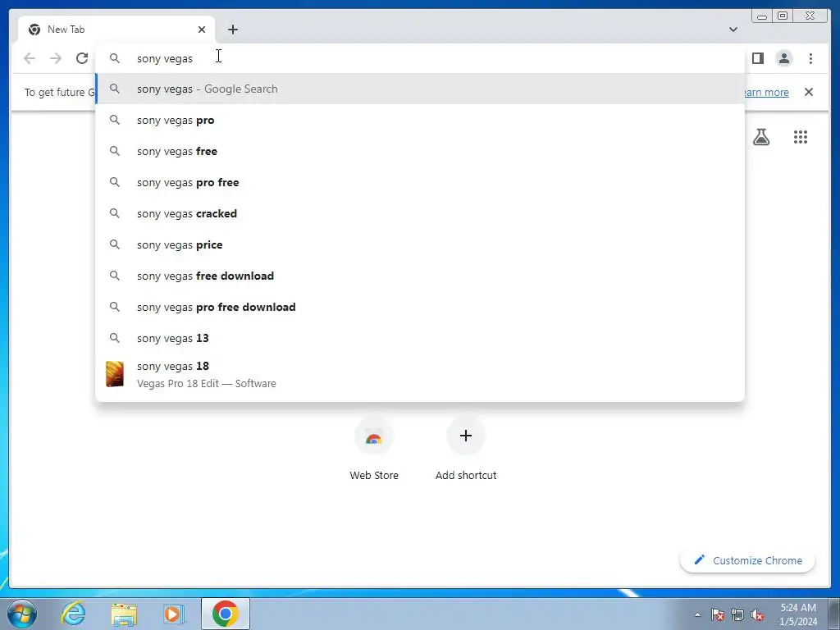Screen dimensions: 840x630
Task: Choose suggestion sony vegas 13
Action: pyautogui.click(x=420, y=338)
